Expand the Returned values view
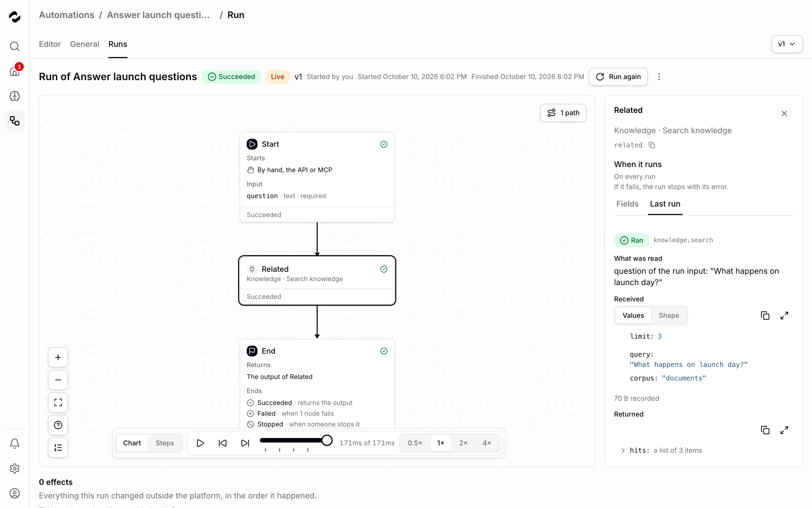Screen dimensions: 812x508 click(784, 430)
